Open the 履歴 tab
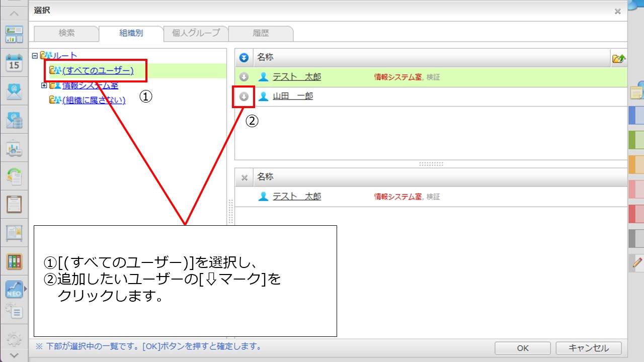Image resolution: width=644 pixels, height=362 pixels. coord(261,33)
